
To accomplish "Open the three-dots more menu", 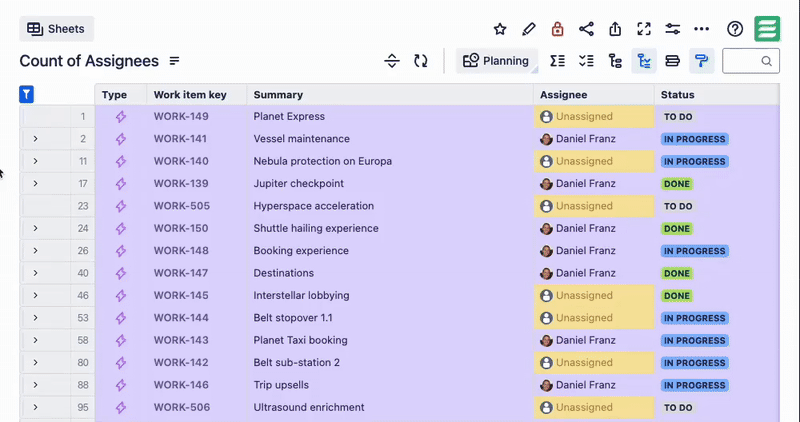I will 702,29.
